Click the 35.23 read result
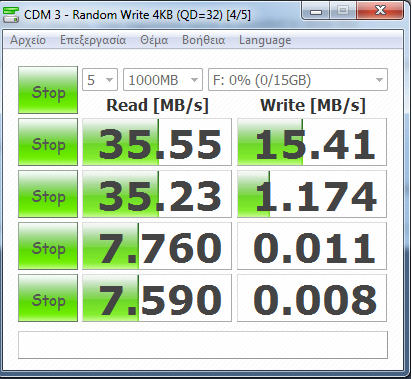Screen dimensions: 412x379 (157, 194)
